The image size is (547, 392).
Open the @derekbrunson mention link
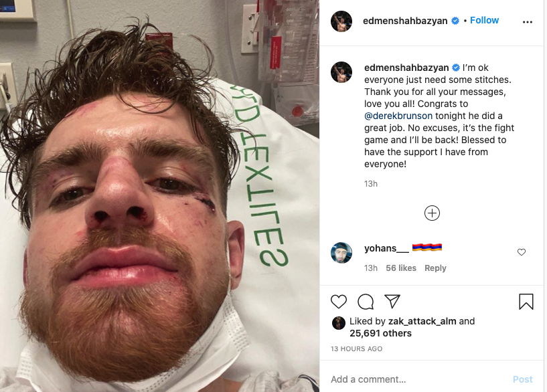(398, 116)
